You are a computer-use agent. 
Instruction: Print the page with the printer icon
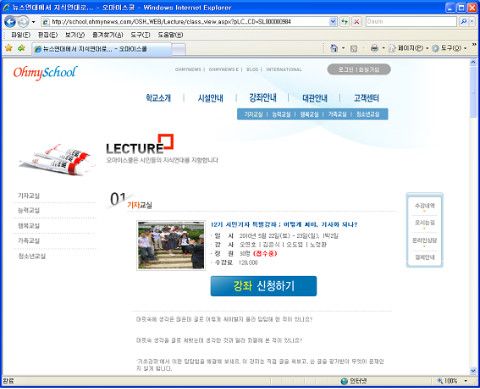374,48
